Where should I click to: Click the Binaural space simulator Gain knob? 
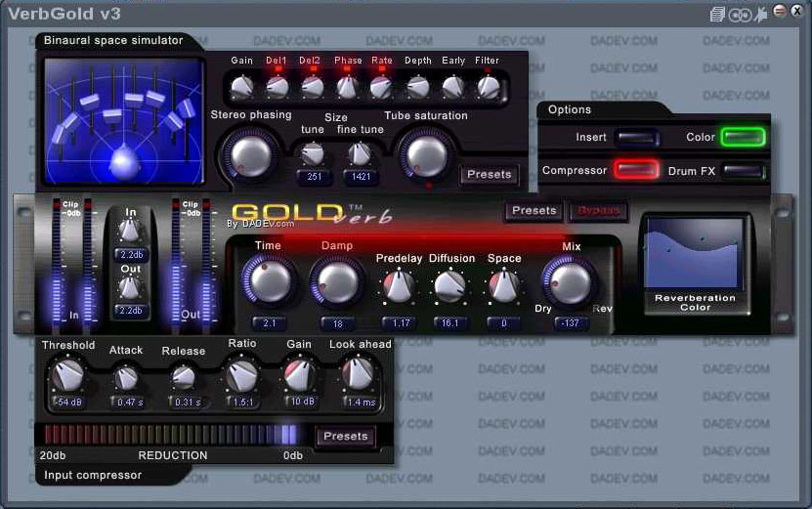click(241, 87)
